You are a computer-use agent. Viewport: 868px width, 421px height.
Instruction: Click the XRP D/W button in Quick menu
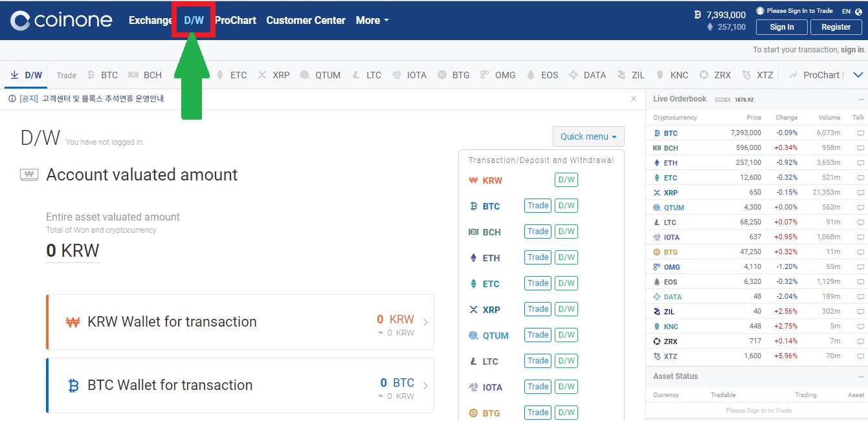coord(566,310)
